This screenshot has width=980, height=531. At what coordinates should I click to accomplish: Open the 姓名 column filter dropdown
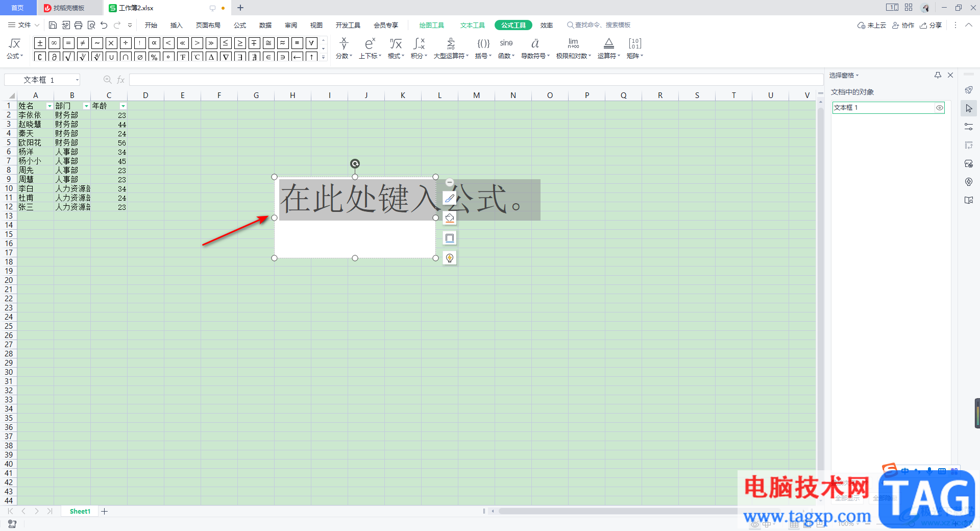tap(50, 106)
